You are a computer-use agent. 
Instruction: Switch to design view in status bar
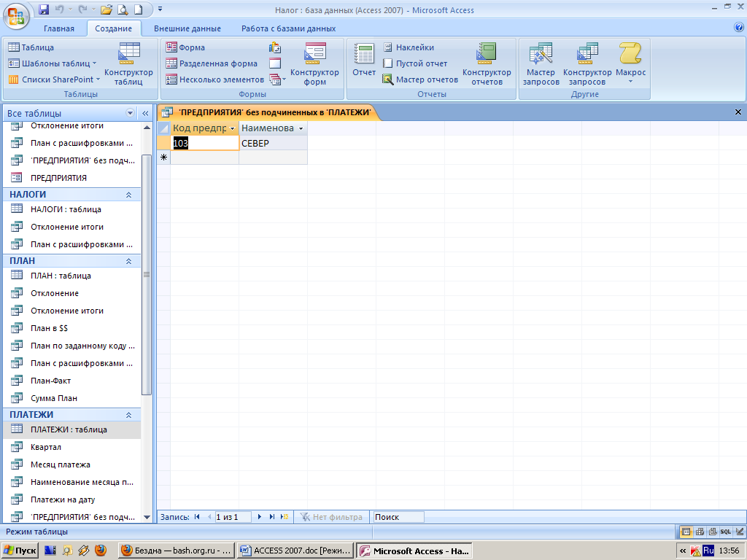(x=740, y=532)
